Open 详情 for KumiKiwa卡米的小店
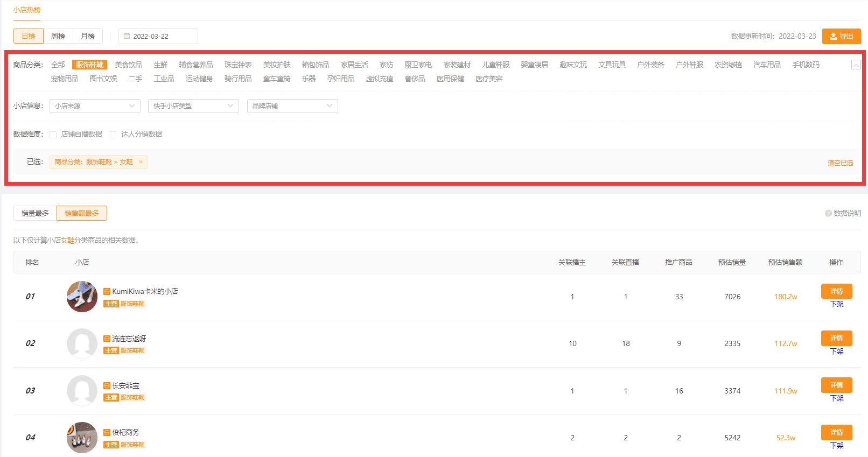This screenshot has width=868, height=457. tap(837, 291)
